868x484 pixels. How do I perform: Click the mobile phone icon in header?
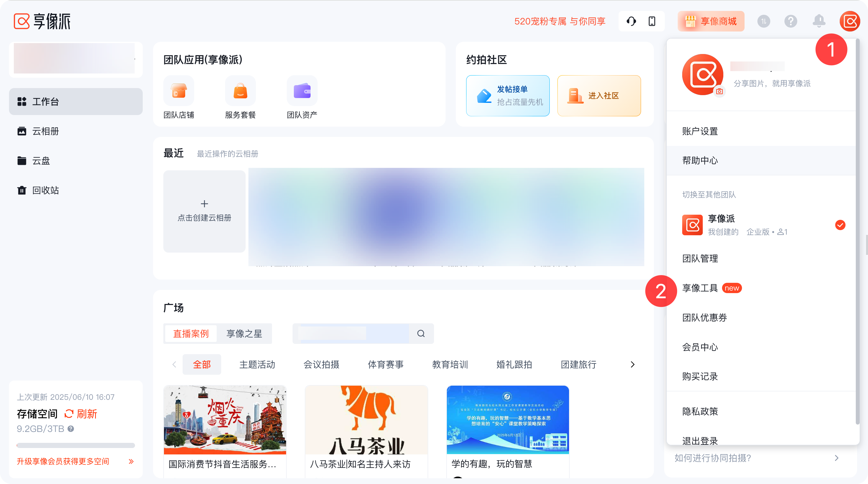point(652,21)
